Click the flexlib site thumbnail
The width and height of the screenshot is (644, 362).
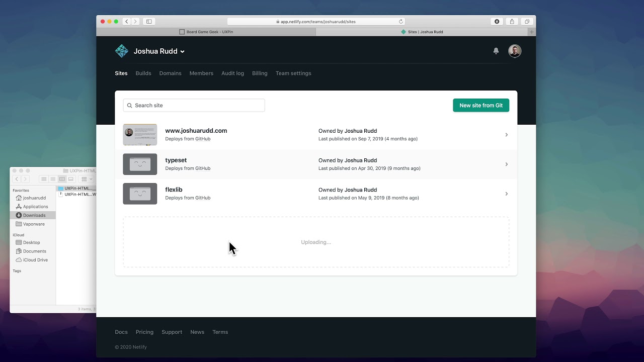point(140,194)
